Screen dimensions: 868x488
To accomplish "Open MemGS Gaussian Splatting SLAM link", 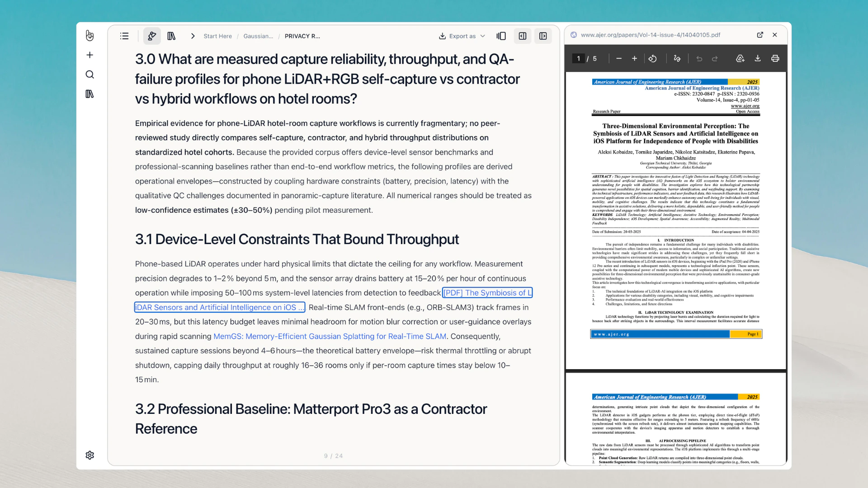I will point(330,336).
